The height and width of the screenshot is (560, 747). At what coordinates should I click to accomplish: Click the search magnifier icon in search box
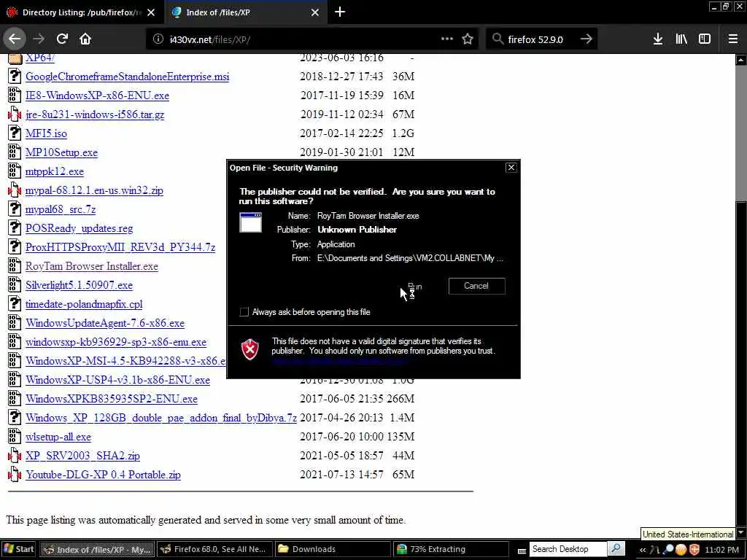coord(498,39)
